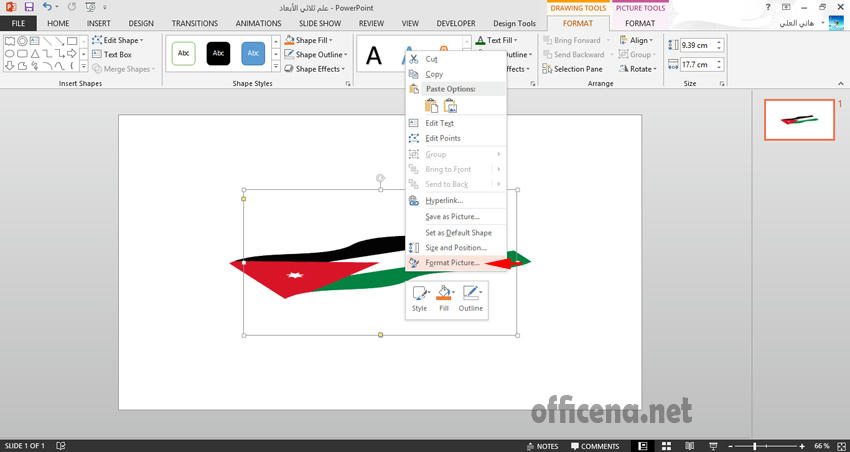Open the Selection Pane
Screen dimensions: 850x452
click(572, 69)
